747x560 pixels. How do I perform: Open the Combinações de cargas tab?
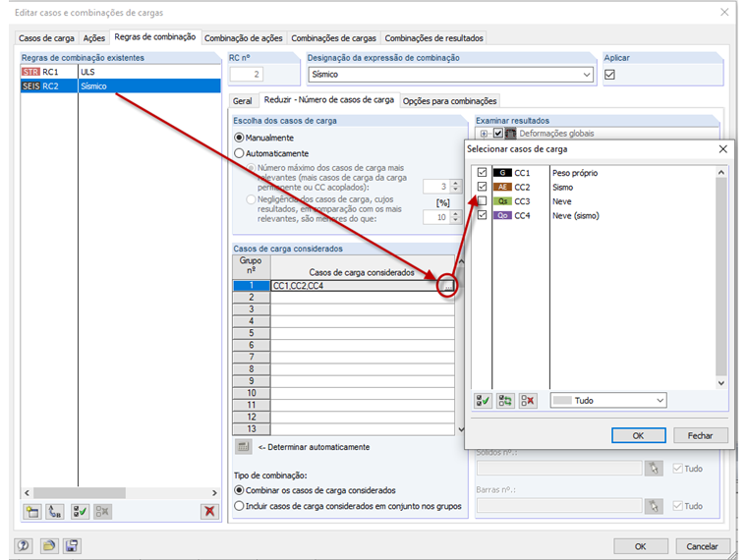[x=333, y=38]
